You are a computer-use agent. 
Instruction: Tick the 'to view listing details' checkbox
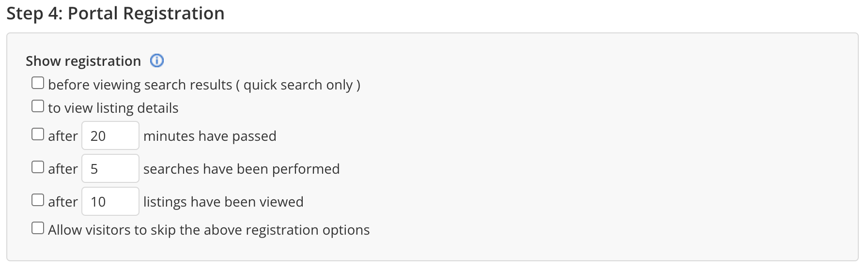click(38, 106)
